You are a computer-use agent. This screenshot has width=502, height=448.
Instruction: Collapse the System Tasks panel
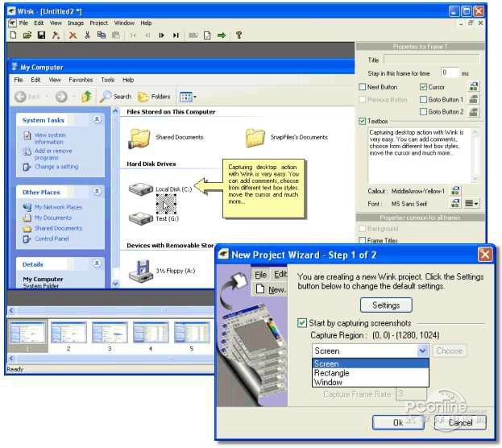click(x=97, y=119)
